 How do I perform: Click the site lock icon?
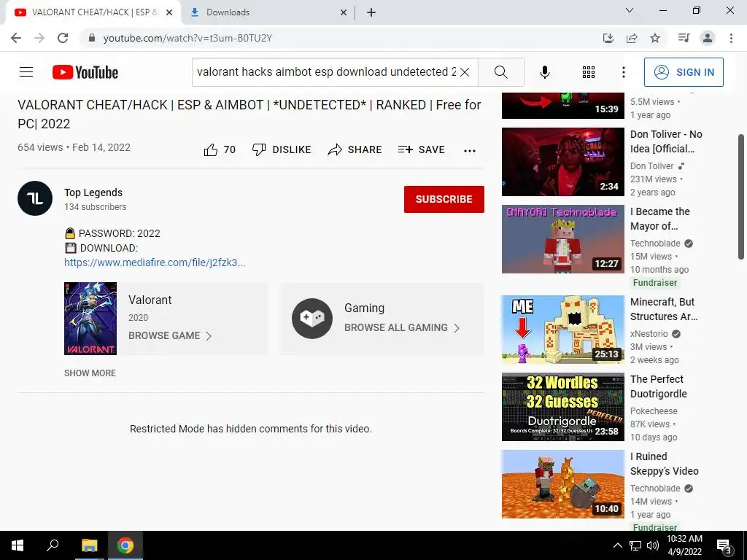[x=91, y=38]
